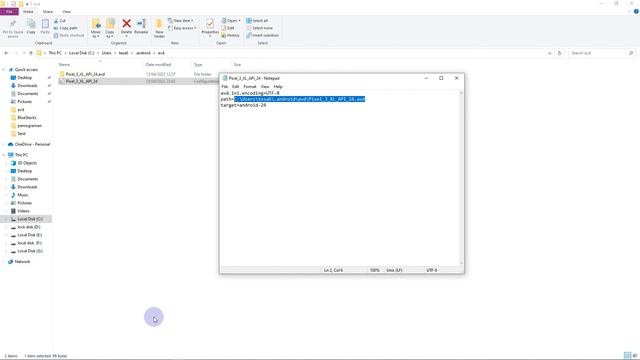Open the Notepad Format menu
The height and width of the screenshot is (360, 640).
(249, 87)
